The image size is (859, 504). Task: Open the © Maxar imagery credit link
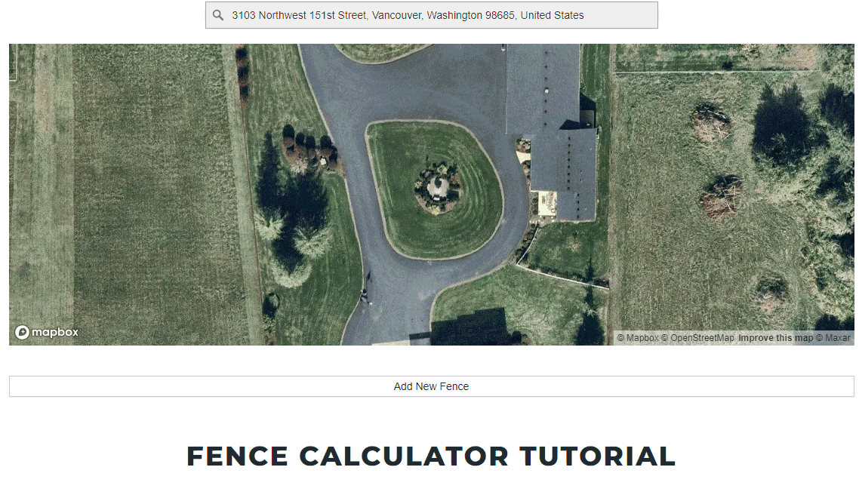tap(833, 337)
